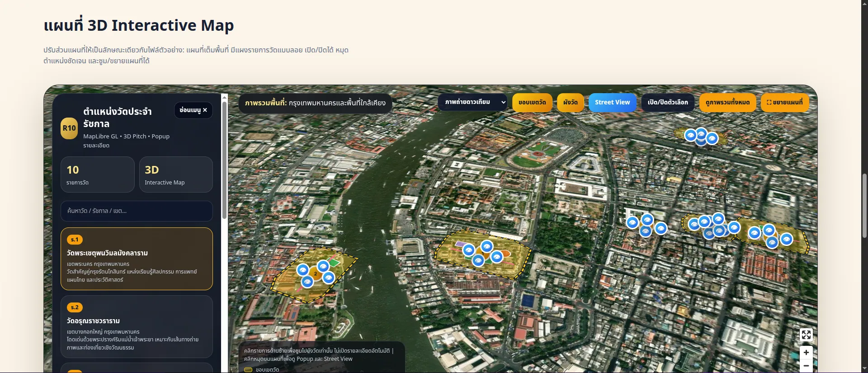Click the dropdown chevron beside ภาพถ่ายดาวเทียม
This screenshot has height=373, width=868.
click(x=503, y=102)
